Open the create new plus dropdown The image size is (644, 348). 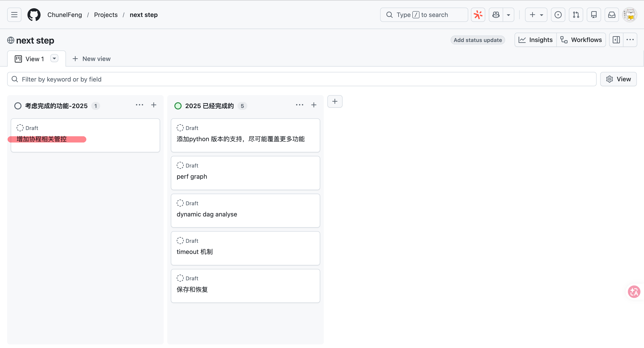(x=536, y=15)
